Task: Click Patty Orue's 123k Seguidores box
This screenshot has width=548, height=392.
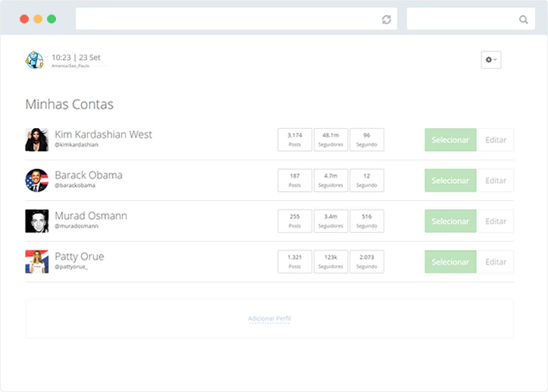Action: pos(330,262)
